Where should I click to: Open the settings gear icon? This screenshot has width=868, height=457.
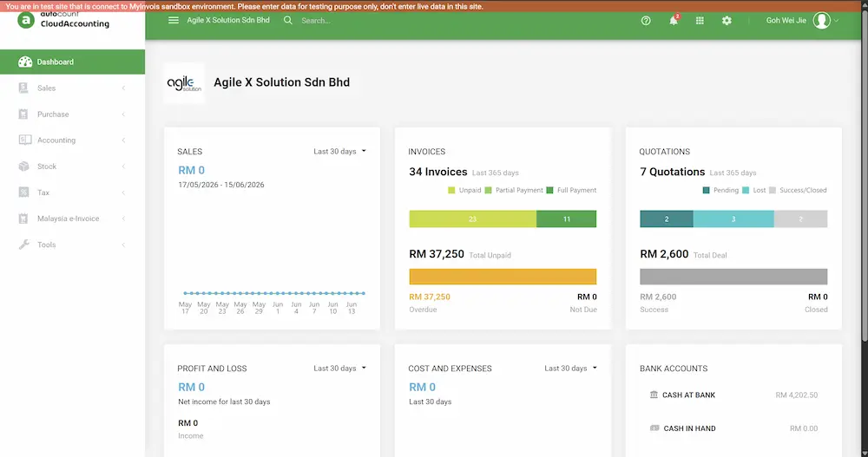(x=727, y=21)
